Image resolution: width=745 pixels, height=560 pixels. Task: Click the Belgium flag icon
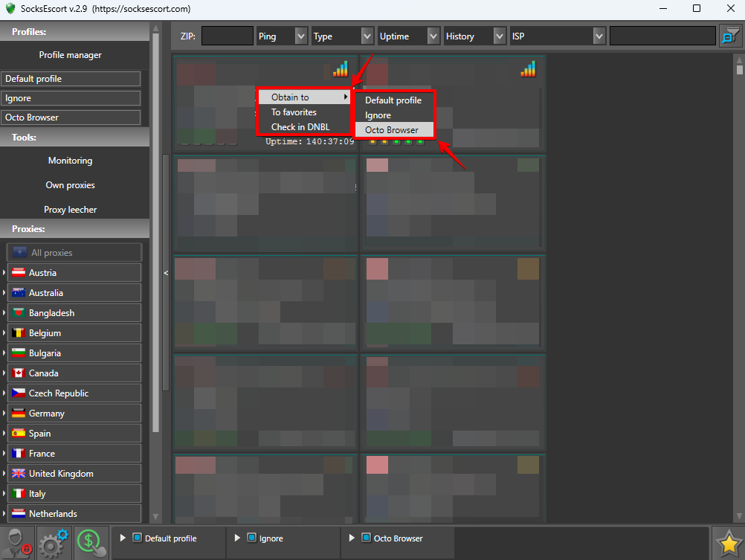tap(19, 332)
